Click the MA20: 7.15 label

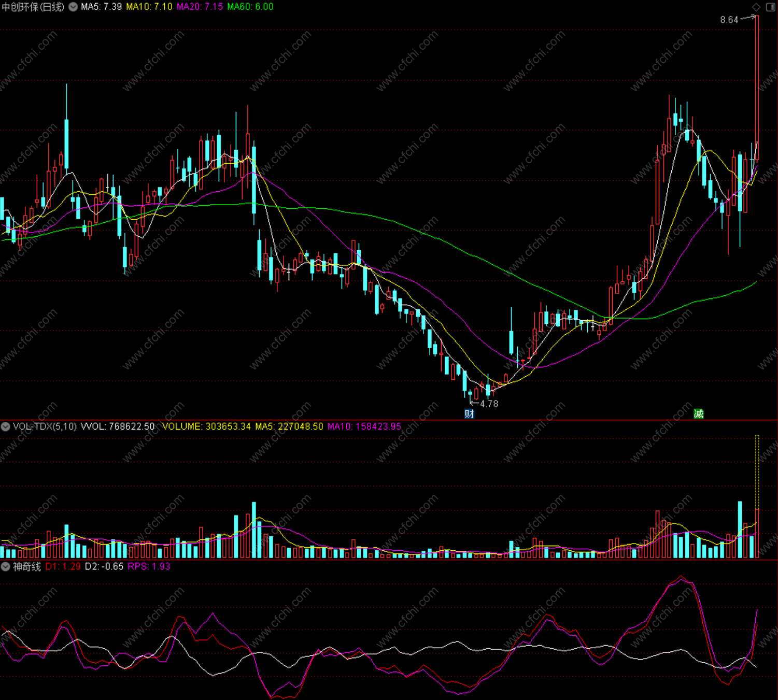[x=200, y=7]
